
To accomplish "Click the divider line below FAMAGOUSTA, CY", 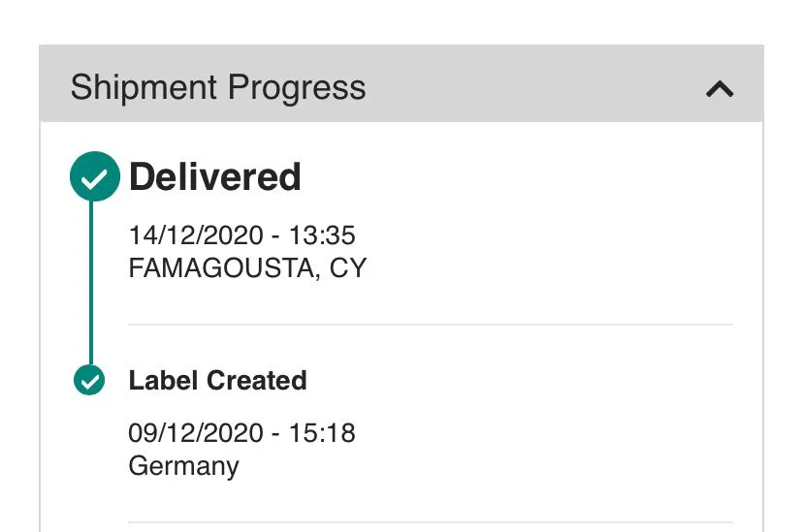I will click(x=430, y=325).
